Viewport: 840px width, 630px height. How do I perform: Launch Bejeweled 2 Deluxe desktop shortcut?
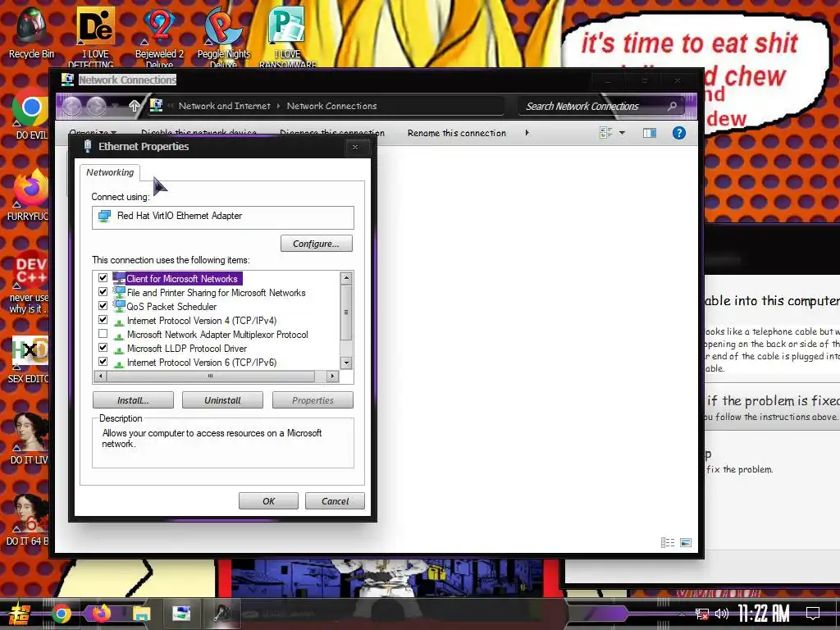[159, 36]
